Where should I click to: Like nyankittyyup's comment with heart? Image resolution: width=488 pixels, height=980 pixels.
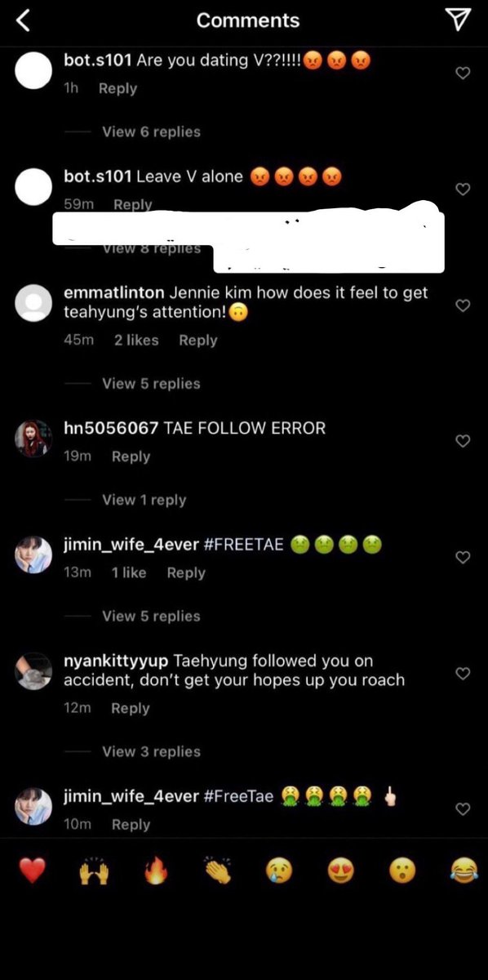coord(463,674)
